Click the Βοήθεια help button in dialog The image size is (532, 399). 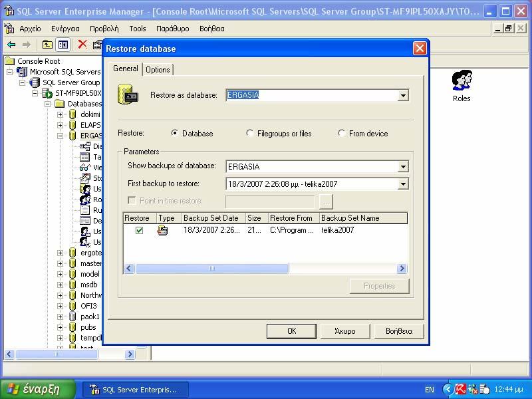[x=399, y=331]
